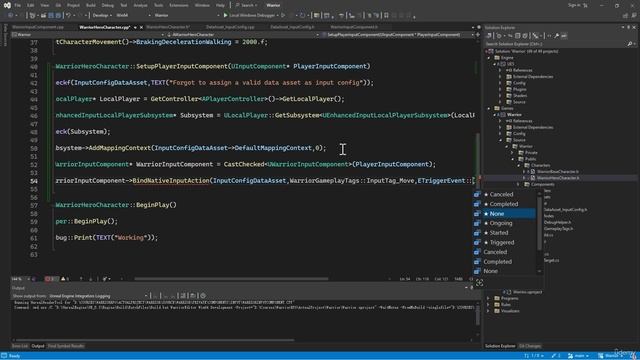The width and height of the screenshot is (640, 360).
Task: Expand the Rules folder
Action: pos(489,305)
